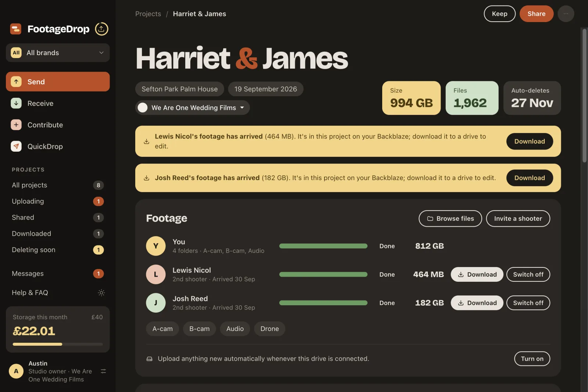This screenshot has height=392, width=588.
Task: Click the Sefton Park Palm House chip
Action: 180,89
